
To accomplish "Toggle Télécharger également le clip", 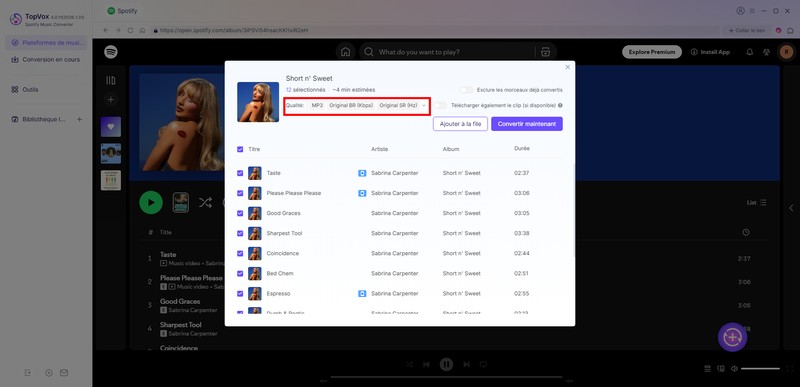I will (440, 106).
